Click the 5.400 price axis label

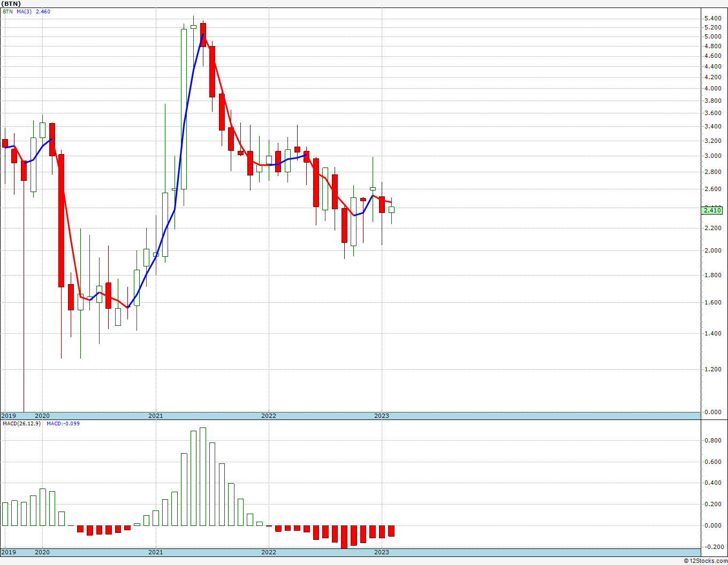(712, 18)
